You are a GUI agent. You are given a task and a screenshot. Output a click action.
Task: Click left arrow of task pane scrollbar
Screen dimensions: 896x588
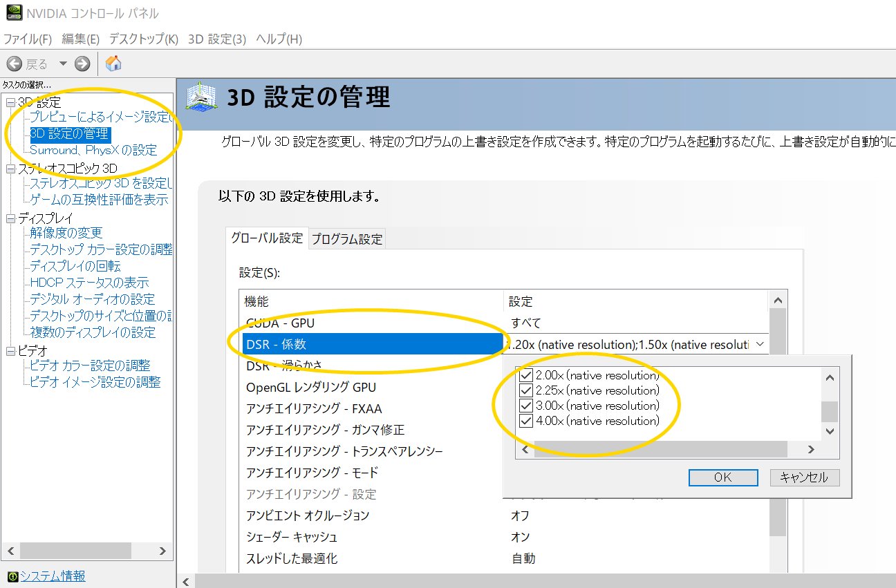(x=10, y=551)
